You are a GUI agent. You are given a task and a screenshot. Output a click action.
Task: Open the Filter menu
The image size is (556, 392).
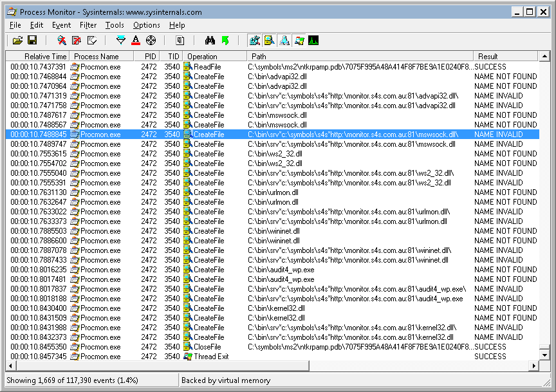click(x=88, y=25)
